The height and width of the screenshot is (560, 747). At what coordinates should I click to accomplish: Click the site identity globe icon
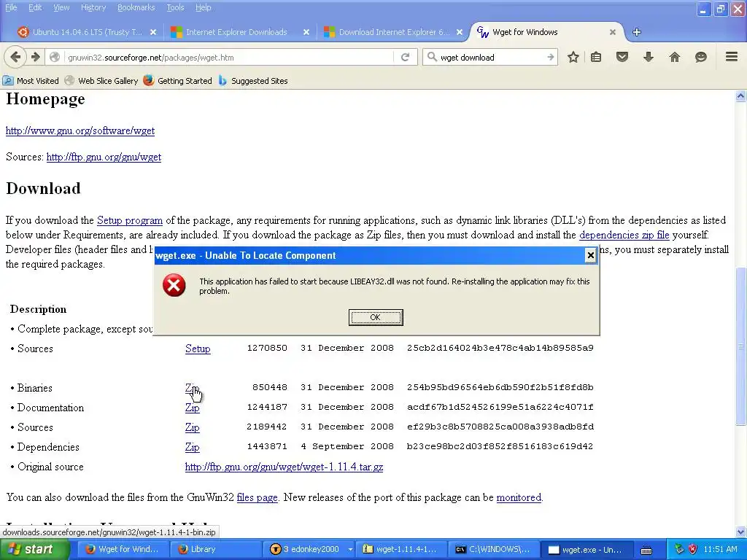tap(55, 57)
